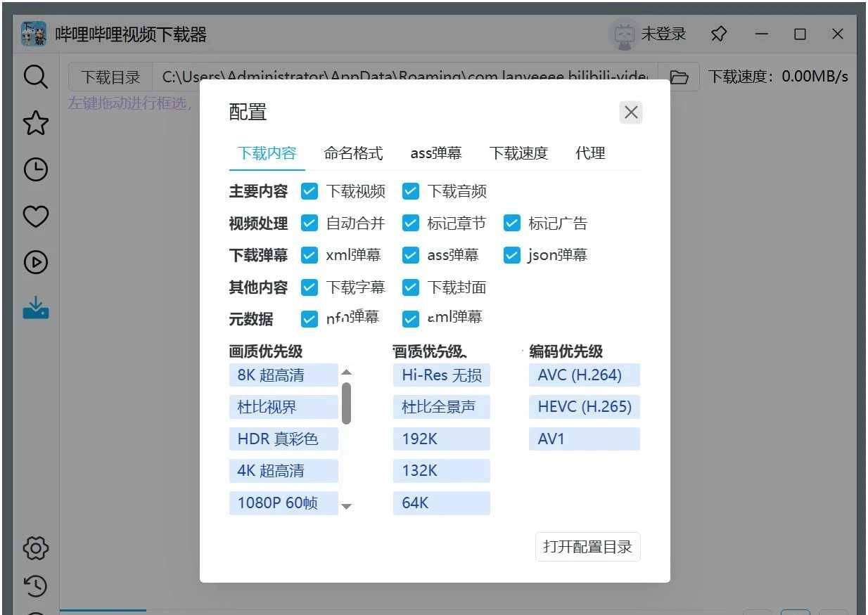Toggle first checkbox in 元数据 row
This screenshot has height=615, width=868.
[x=309, y=319]
